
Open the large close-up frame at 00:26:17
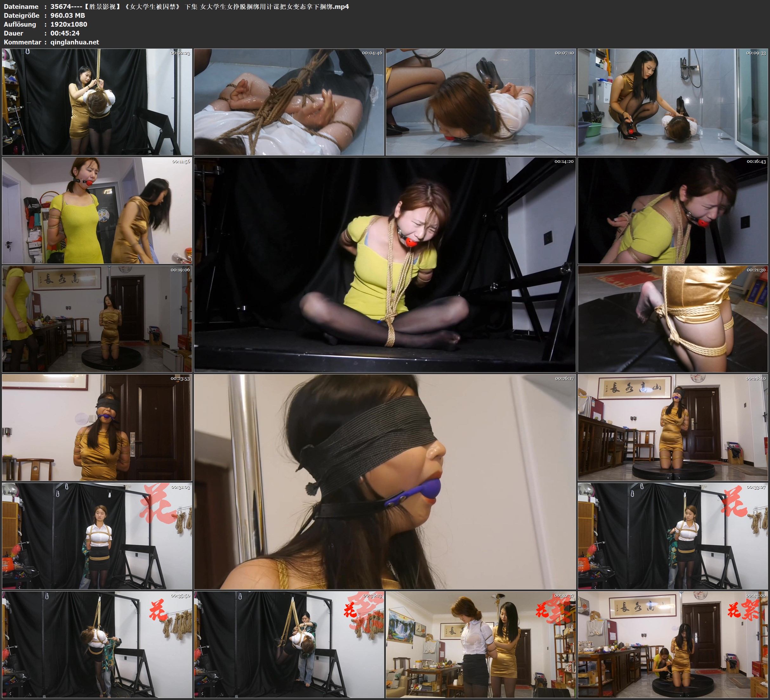[x=385, y=481]
